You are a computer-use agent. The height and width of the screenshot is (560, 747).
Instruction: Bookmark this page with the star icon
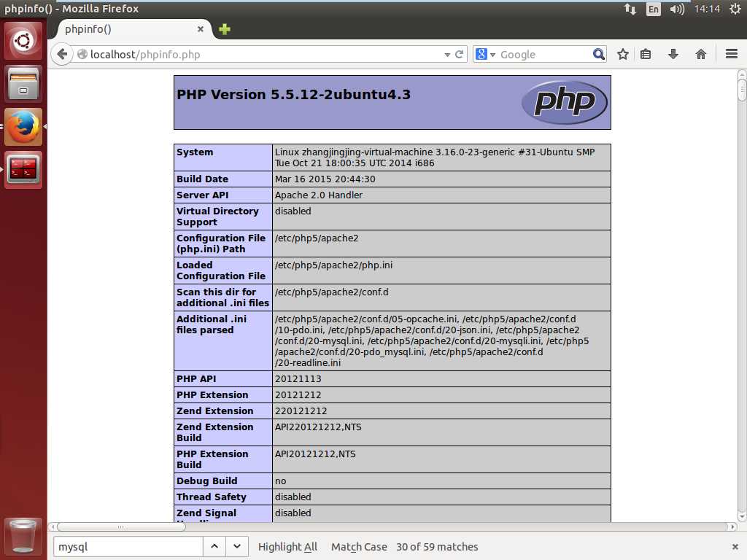point(623,54)
